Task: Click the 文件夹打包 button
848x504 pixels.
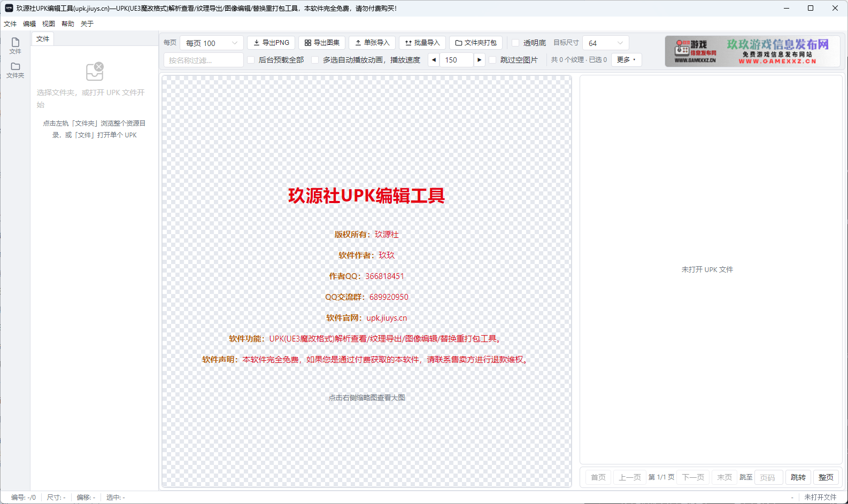Action: (476, 43)
